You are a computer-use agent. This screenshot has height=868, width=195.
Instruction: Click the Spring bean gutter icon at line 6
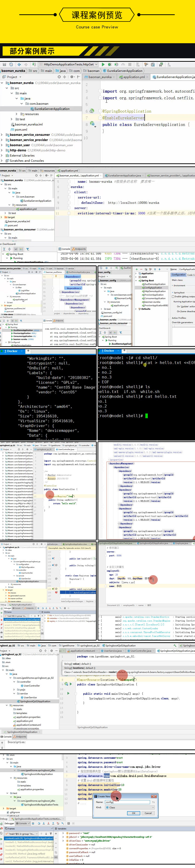coord(91,111)
